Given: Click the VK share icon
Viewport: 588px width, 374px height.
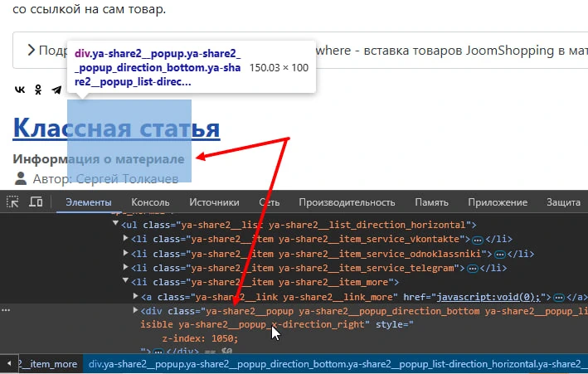Looking at the screenshot, I should coord(20,90).
